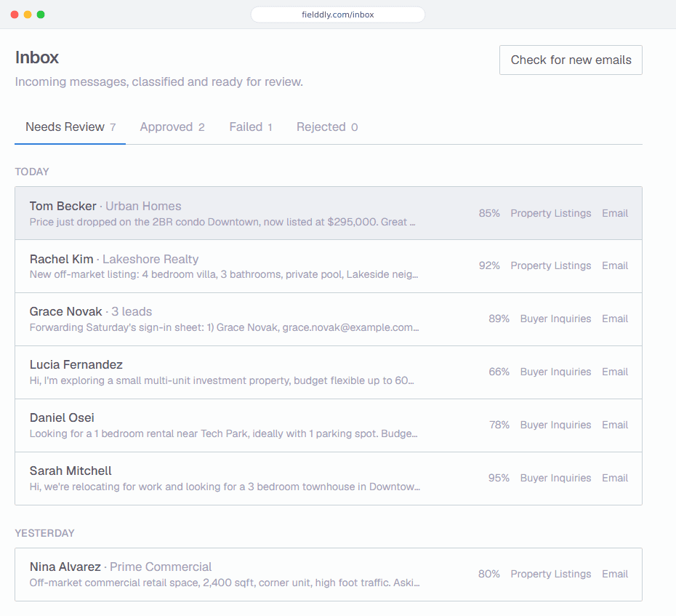Click the 89% score on Grace Novak's row
Screen dimensions: 676x616
click(499, 319)
